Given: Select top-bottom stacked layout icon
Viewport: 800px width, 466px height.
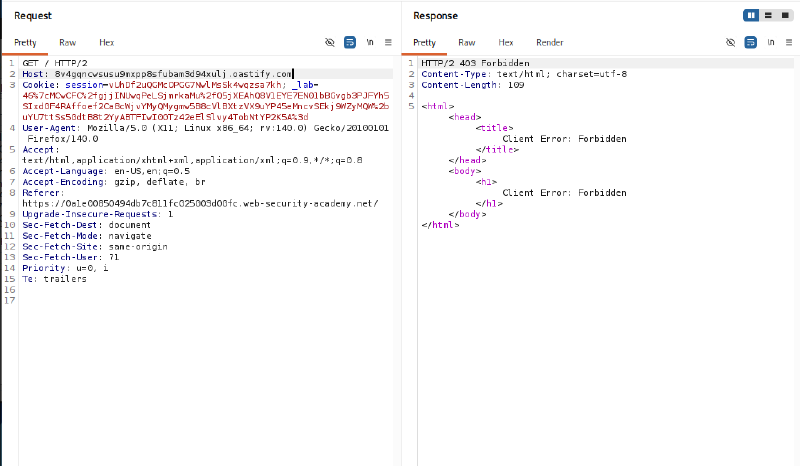Looking at the screenshot, I should [768, 15].
